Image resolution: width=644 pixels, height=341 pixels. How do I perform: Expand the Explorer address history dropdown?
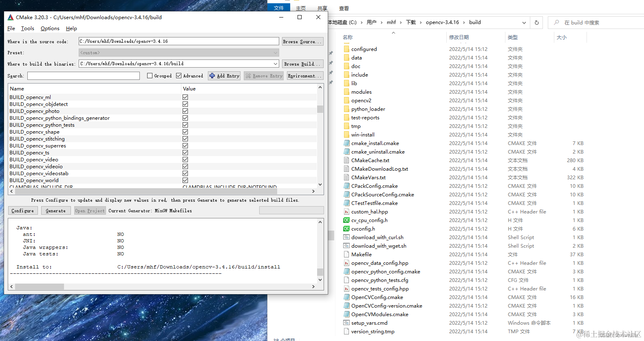[524, 22]
